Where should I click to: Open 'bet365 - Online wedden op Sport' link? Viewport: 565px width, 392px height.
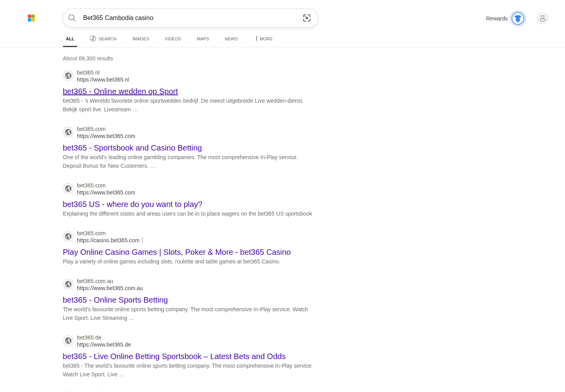pyautogui.click(x=120, y=91)
